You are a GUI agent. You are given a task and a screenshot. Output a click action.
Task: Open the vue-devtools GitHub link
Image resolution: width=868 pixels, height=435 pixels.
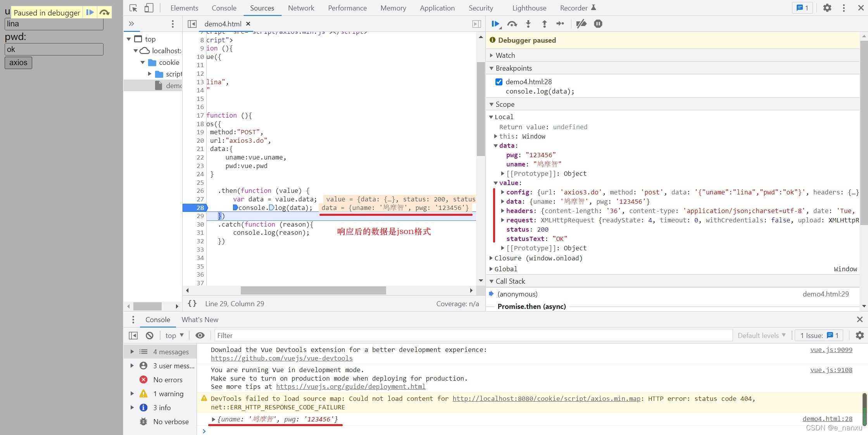282,358
